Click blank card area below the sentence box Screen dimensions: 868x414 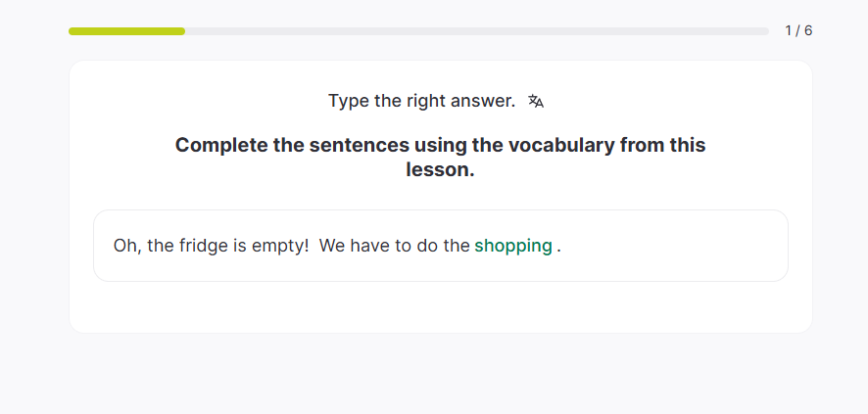click(x=440, y=307)
